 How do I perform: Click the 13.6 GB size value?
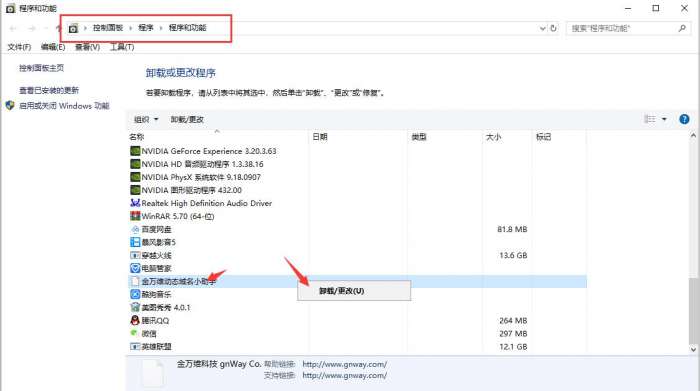513,255
